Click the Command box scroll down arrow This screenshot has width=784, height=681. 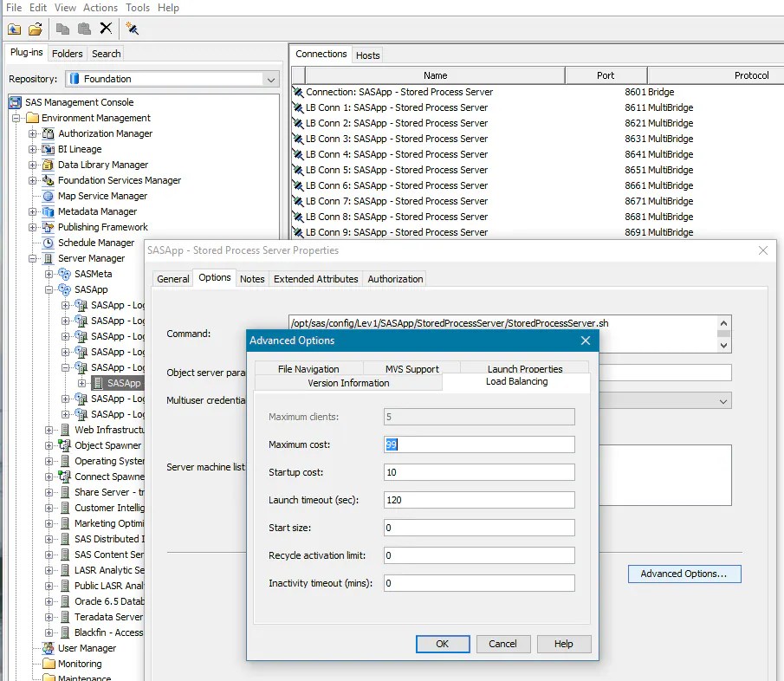pyautogui.click(x=723, y=346)
